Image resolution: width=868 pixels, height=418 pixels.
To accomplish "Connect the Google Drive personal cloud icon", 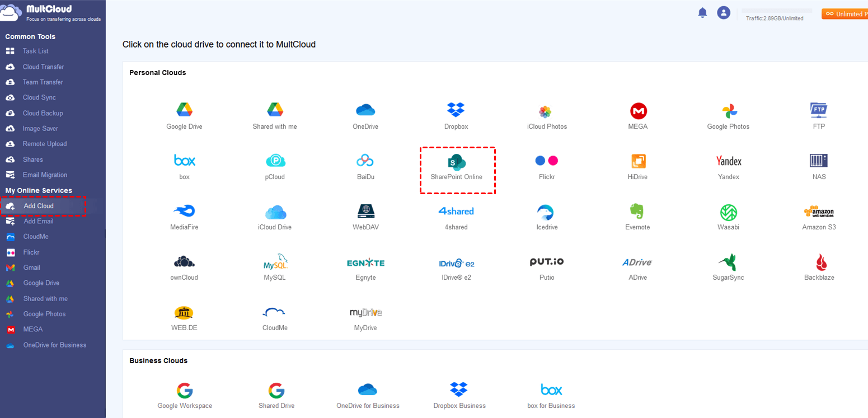I will click(184, 110).
